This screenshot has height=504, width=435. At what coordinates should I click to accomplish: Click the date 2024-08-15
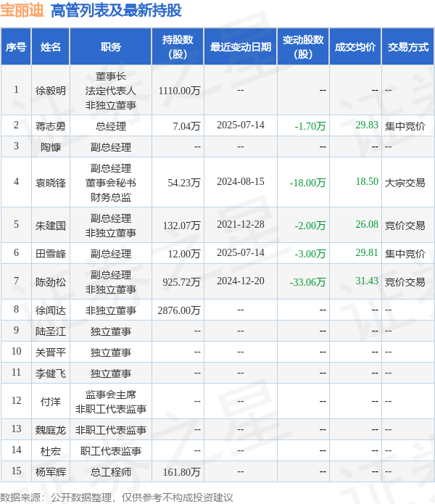click(x=240, y=181)
